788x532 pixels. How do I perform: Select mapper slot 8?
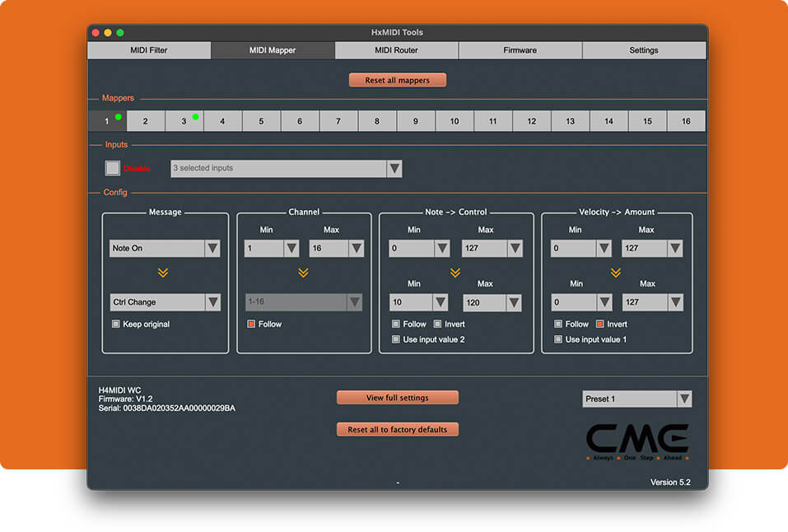(377, 121)
